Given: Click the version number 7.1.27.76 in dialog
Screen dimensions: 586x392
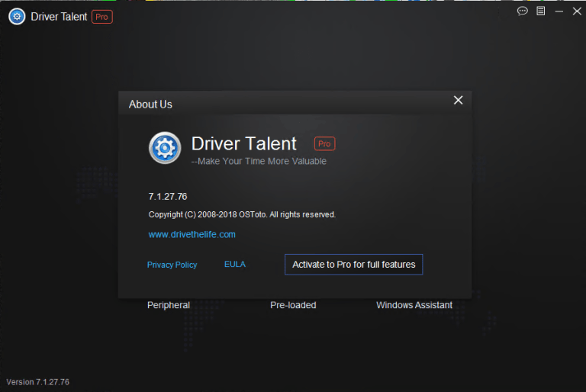Looking at the screenshot, I should [168, 197].
